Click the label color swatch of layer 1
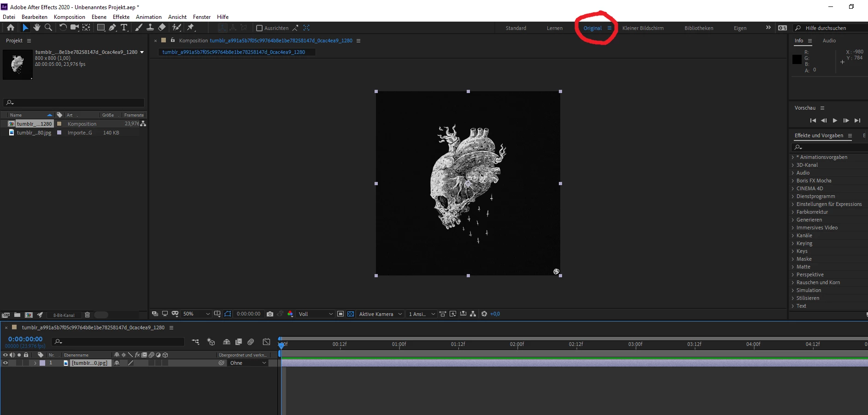The width and height of the screenshot is (868, 415). click(42, 363)
